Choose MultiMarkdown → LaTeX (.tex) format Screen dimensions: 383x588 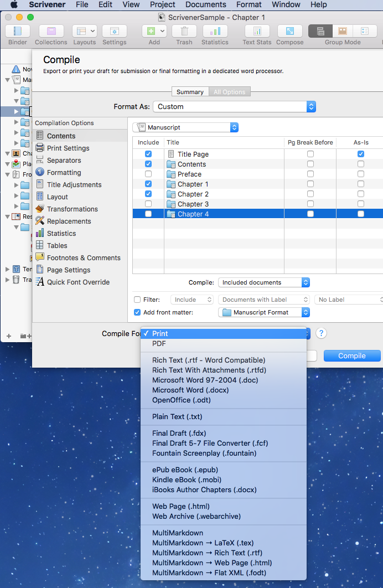[224, 543]
